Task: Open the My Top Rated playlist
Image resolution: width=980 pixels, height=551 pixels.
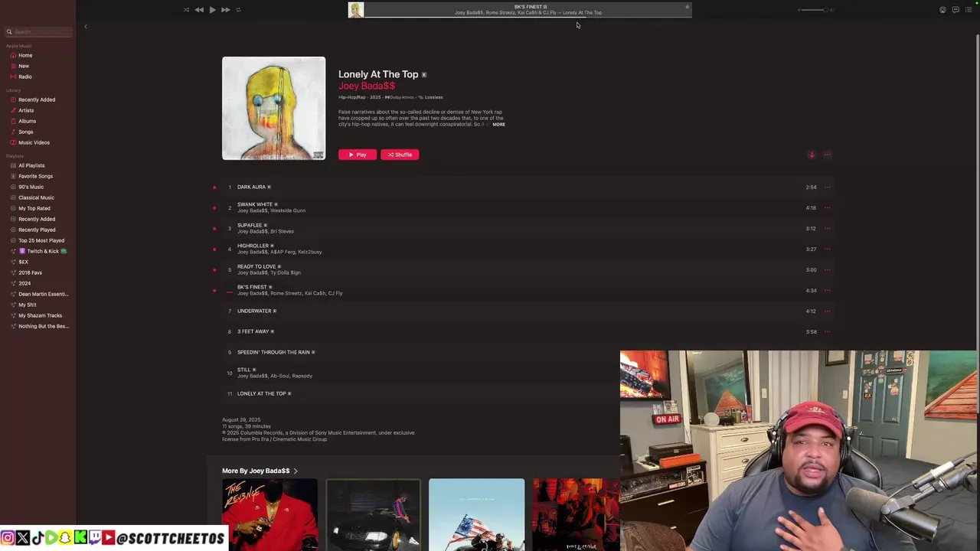Action: pos(34,208)
